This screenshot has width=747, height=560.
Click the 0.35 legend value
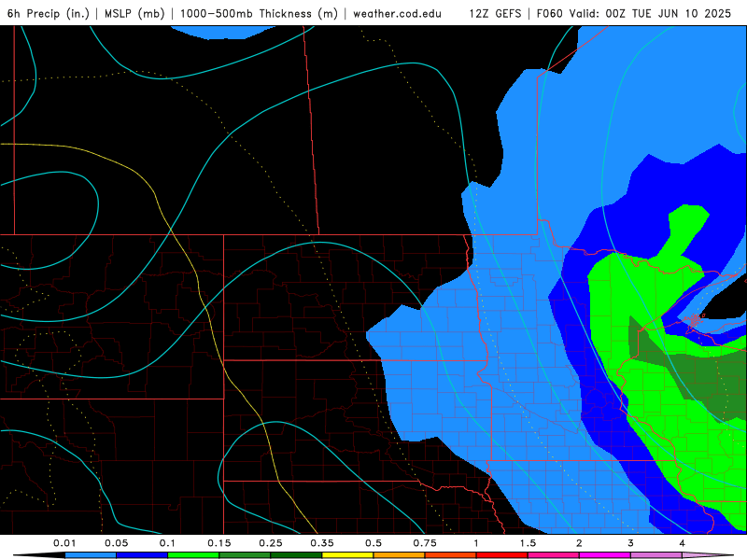[322, 543]
